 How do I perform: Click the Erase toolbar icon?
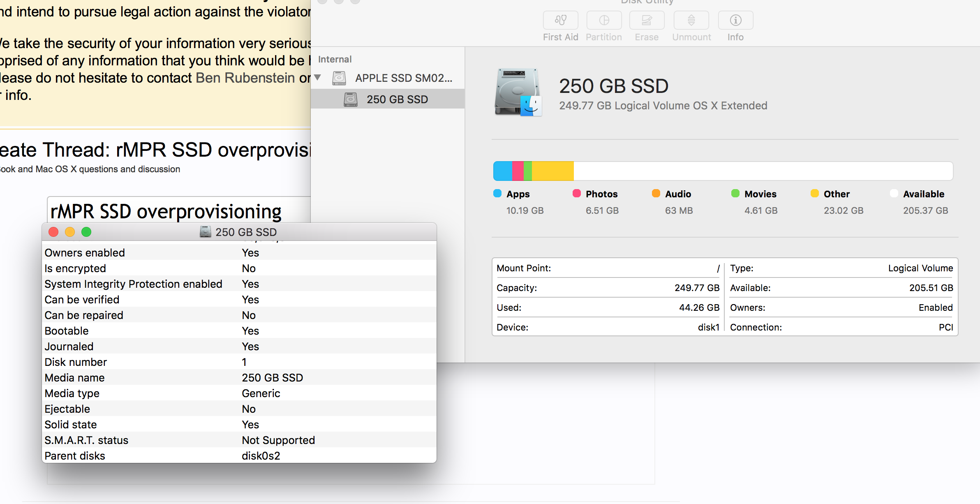point(647,20)
